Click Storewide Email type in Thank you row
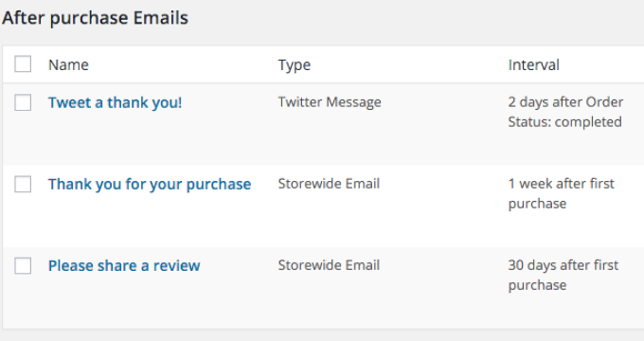This screenshot has height=341, width=644. 329,184
